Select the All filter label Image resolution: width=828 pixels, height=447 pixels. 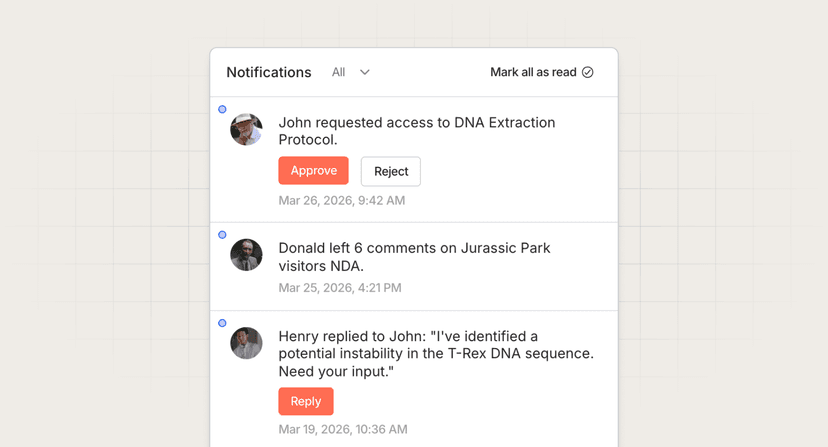pos(338,72)
